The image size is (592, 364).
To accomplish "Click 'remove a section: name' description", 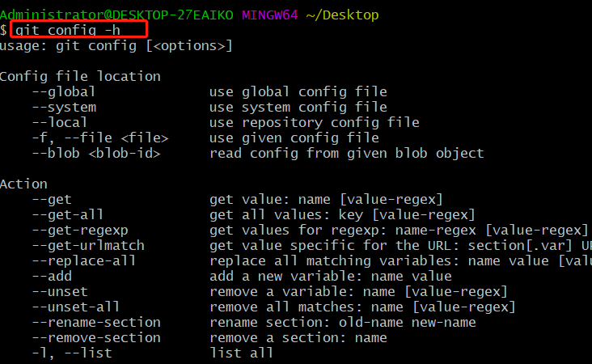I will click(298, 337).
